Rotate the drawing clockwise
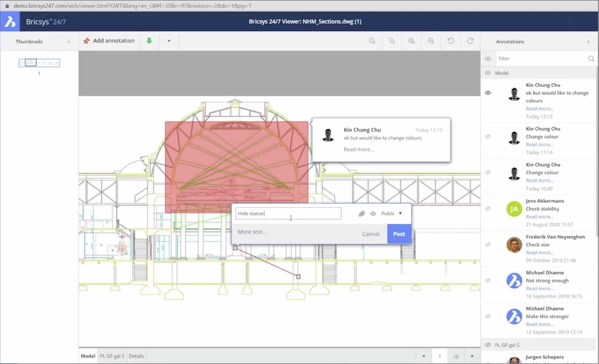Screen dimensions: 599x364 coord(470,41)
